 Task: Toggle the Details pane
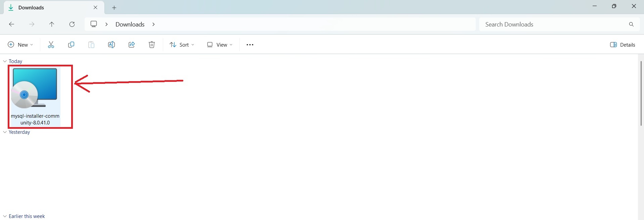point(623,45)
